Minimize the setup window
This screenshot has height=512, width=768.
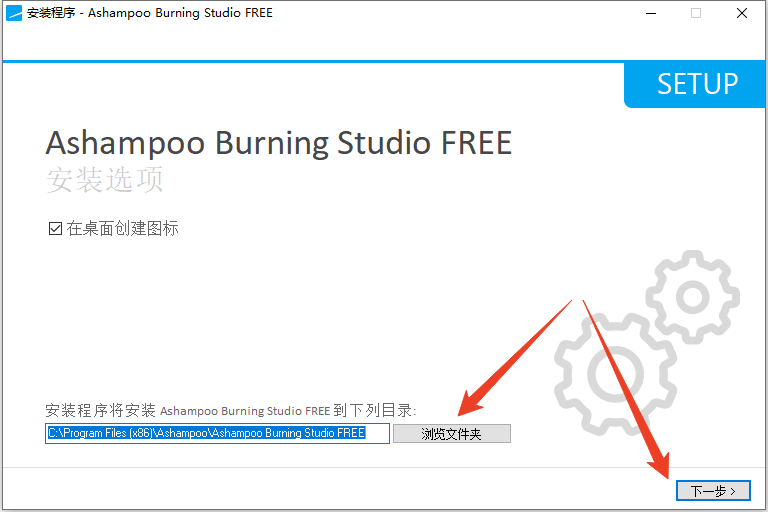[651, 13]
